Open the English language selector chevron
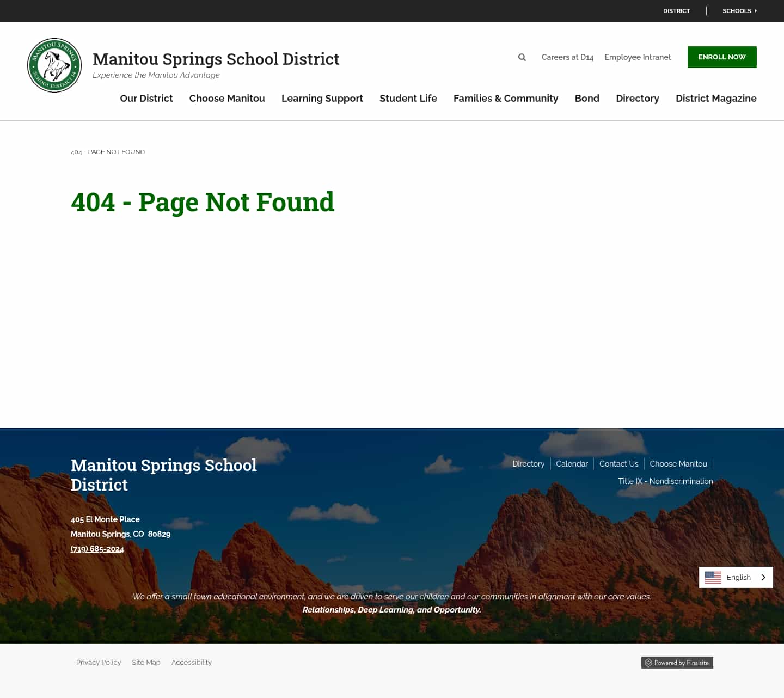This screenshot has width=784, height=698. 763,577
